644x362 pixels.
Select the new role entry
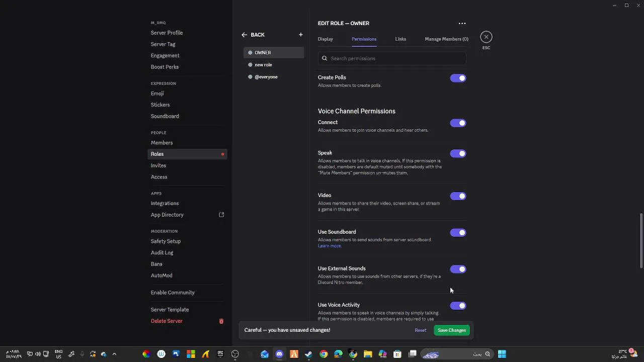point(274,64)
